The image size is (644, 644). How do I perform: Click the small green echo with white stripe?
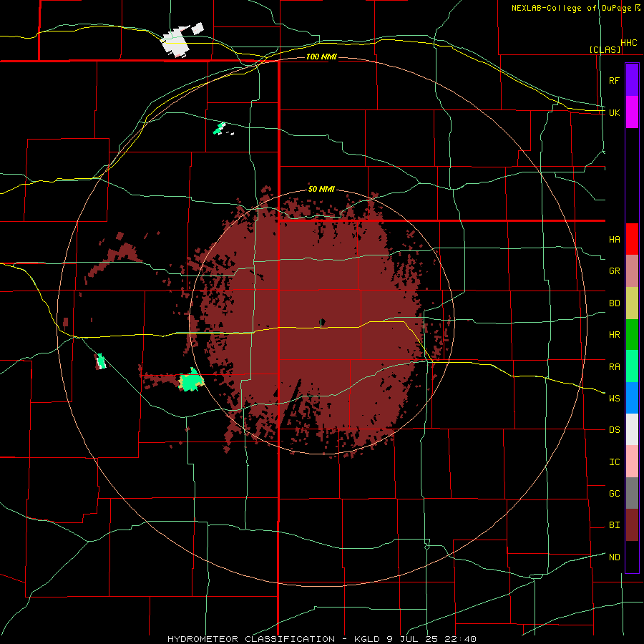(100, 361)
